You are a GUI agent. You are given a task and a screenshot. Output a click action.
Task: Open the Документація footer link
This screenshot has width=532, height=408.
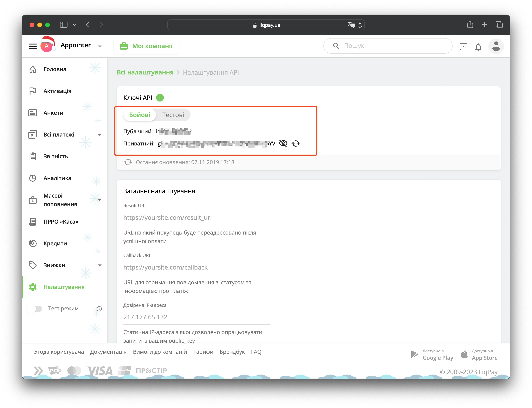tap(108, 352)
